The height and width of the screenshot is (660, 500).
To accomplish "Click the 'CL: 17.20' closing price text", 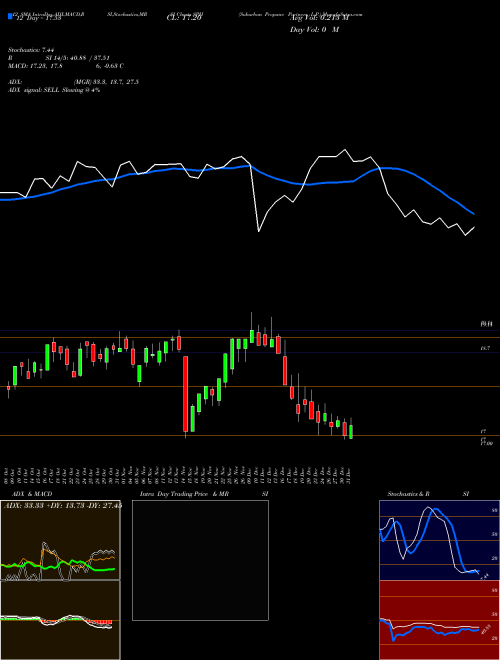I will pyautogui.click(x=184, y=18).
